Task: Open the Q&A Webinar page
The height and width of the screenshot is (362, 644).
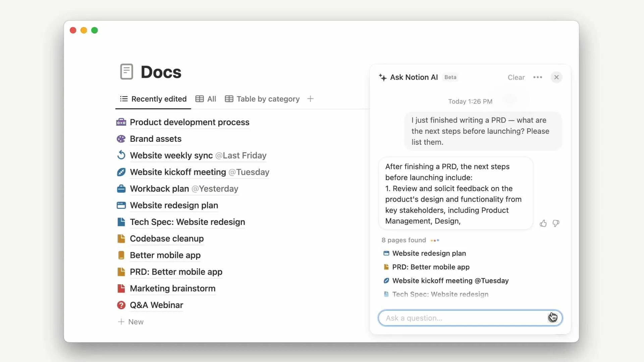Action: click(156, 305)
